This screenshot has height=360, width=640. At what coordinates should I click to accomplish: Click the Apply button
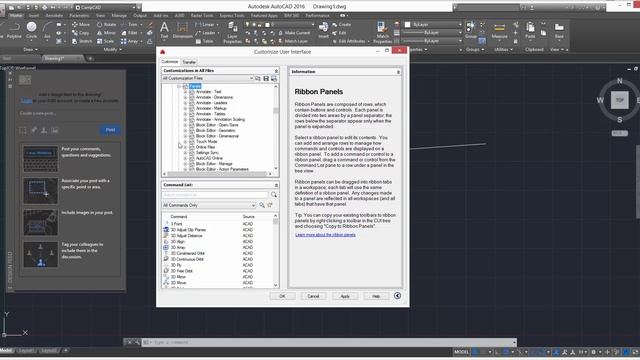[345, 296]
